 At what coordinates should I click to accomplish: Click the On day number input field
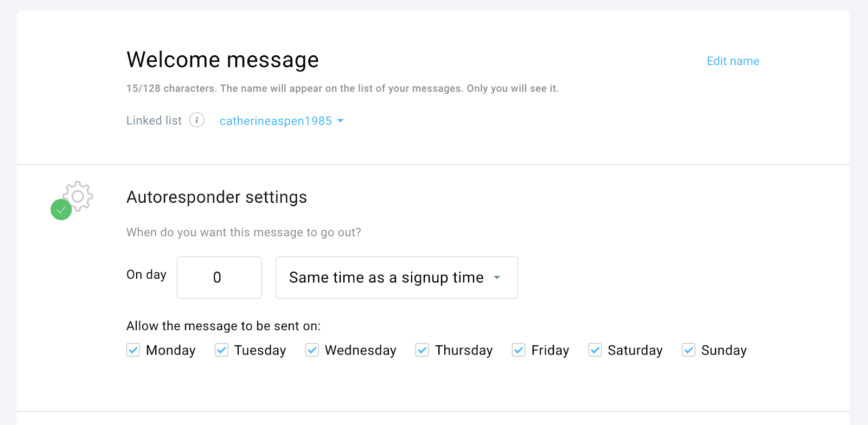click(x=219, y=278)
